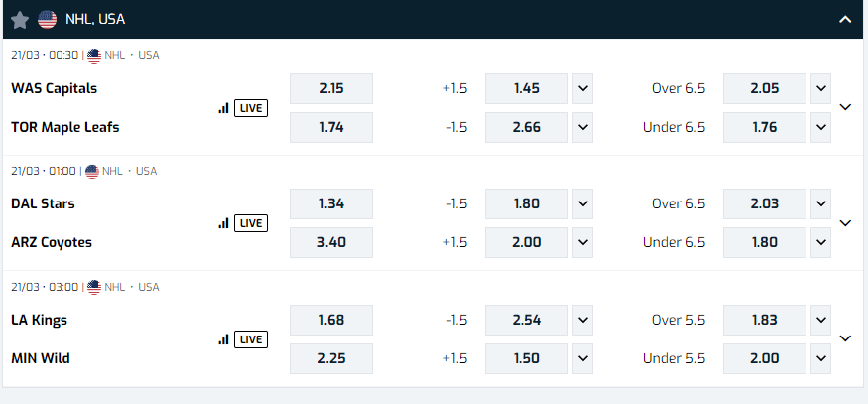
Task: Open stats bars icon for DAL Stars match
Action: (223, 223)
